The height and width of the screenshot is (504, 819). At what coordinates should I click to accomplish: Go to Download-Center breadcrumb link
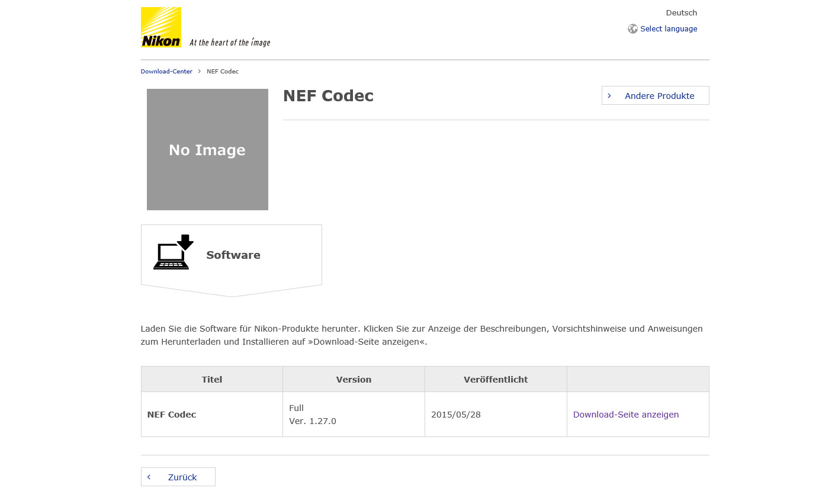click(x=166, y=71)
